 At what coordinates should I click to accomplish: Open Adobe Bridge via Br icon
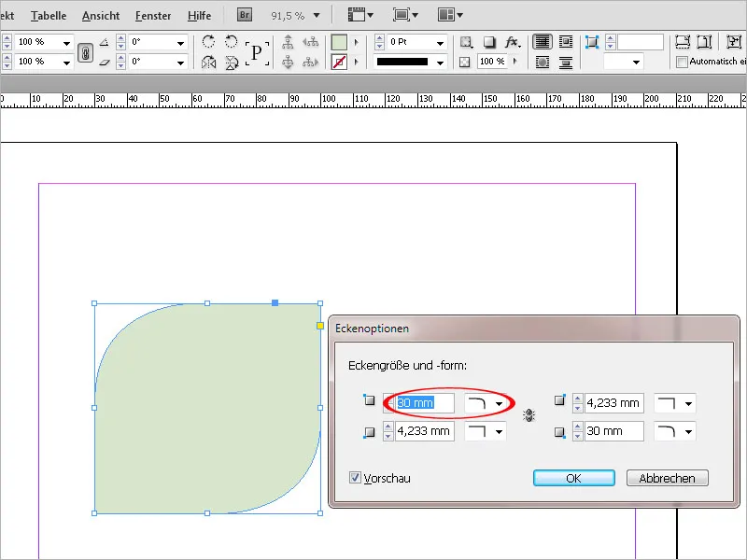tap(245, 15)
